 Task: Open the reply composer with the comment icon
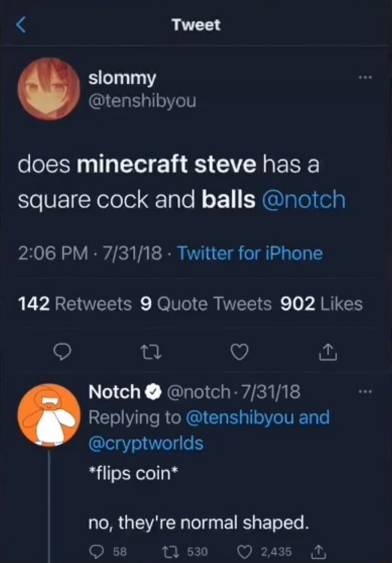pos(62,352)
